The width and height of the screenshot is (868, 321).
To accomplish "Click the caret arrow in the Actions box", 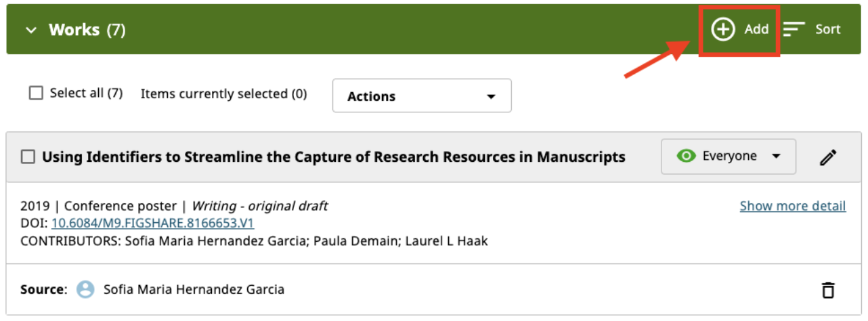I will [x=491, y=97].
